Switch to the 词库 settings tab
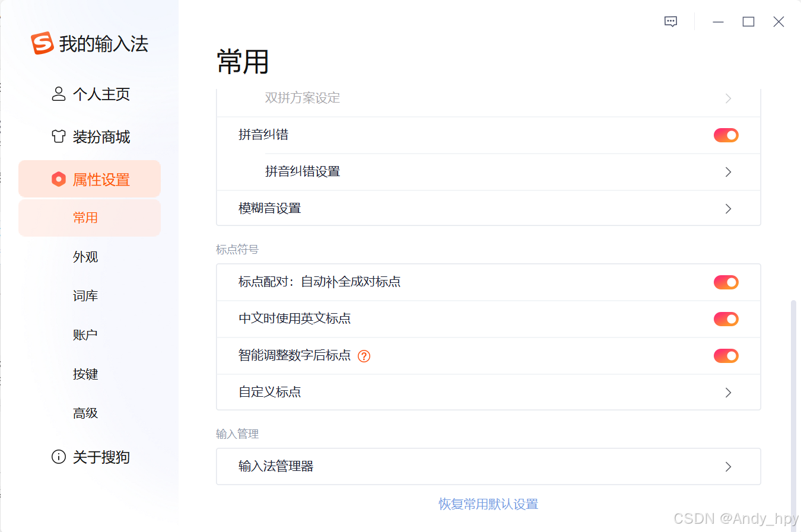 (x=85, y=296)
